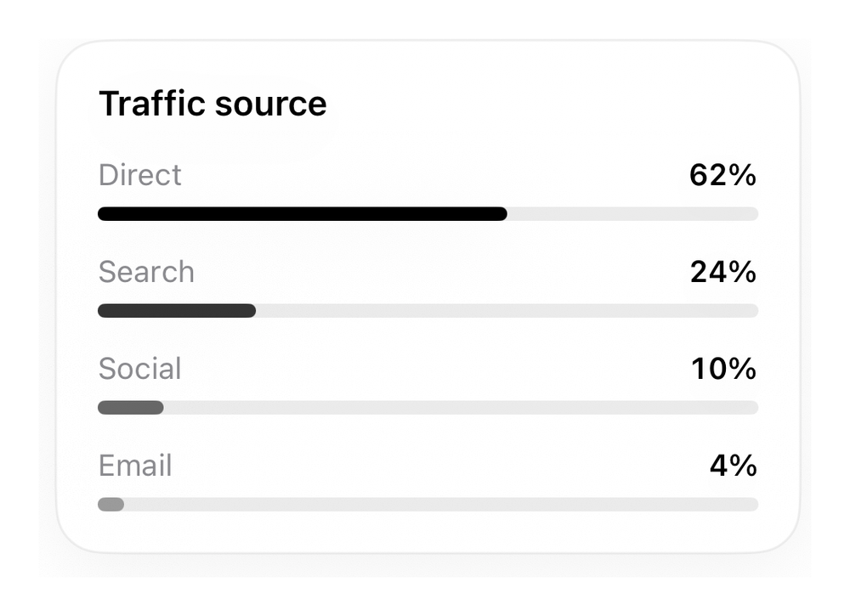Select the Social label

pyautogui.click(x=140, y=369)
